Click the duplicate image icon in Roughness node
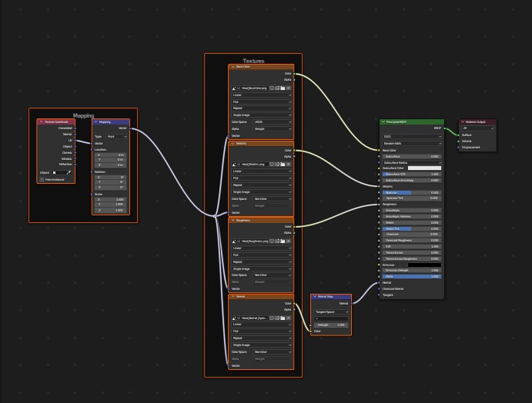 pos(277,241)
